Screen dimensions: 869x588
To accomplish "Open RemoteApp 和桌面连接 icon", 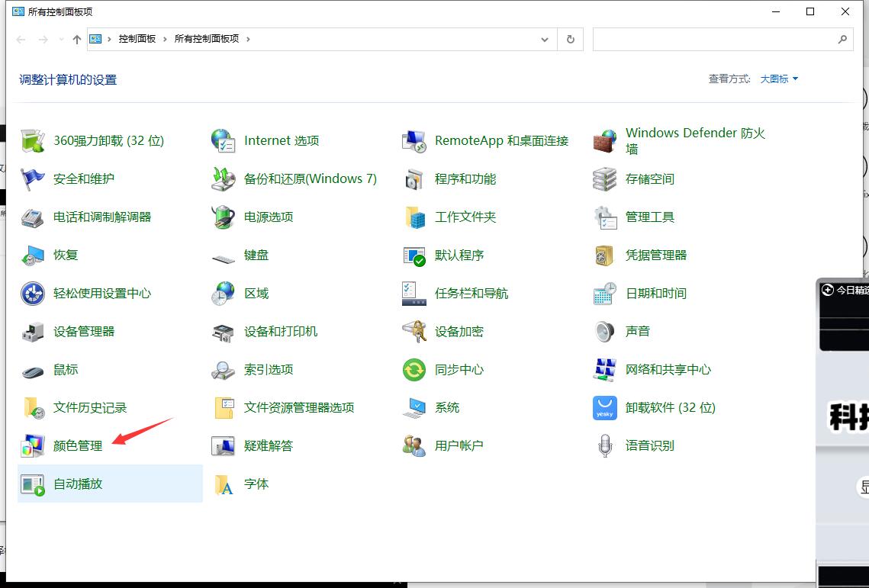I will click(414, 141).
